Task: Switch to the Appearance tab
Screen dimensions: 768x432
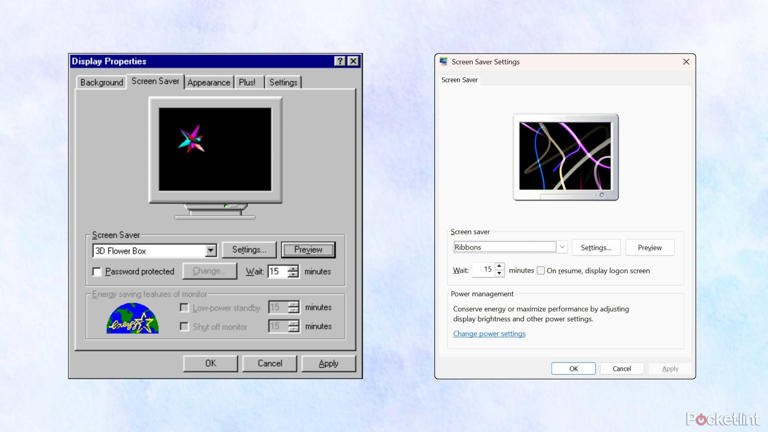Action: tap(208, 83)
